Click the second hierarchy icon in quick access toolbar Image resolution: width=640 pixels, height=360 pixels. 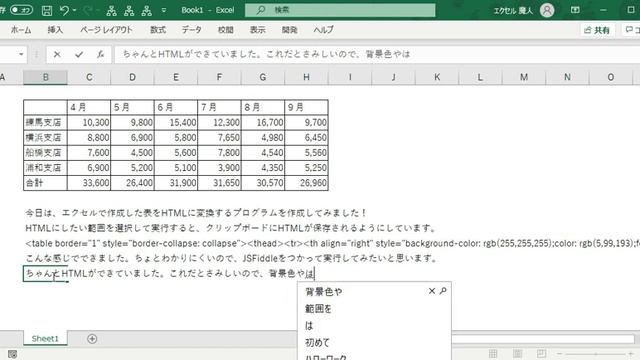[129, 11]
